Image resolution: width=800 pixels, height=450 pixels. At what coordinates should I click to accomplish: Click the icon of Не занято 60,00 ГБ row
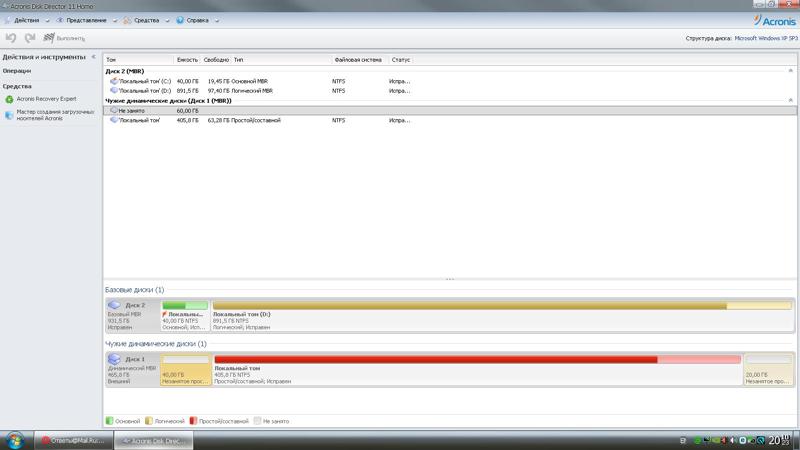(x=114, y=110)
